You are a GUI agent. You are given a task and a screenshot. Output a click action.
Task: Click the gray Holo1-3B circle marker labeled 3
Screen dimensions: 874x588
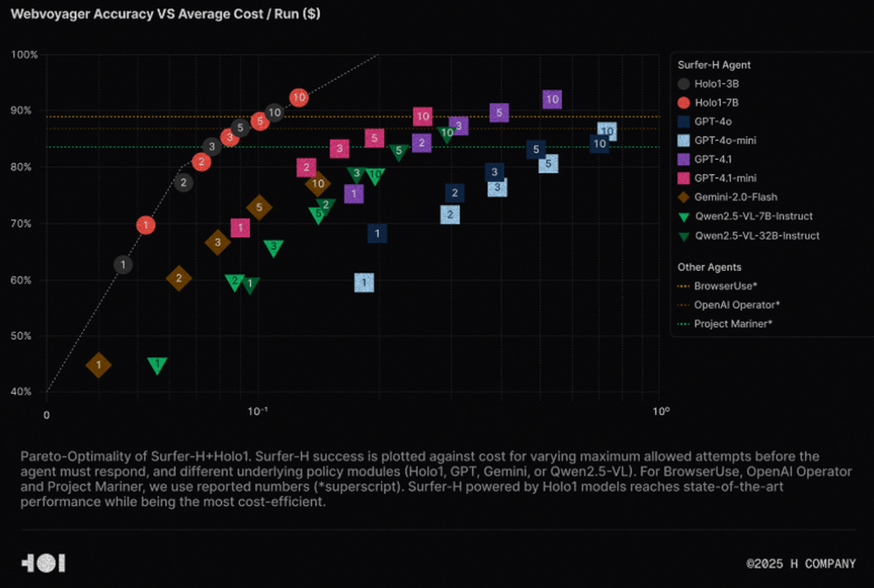[212, 147]
